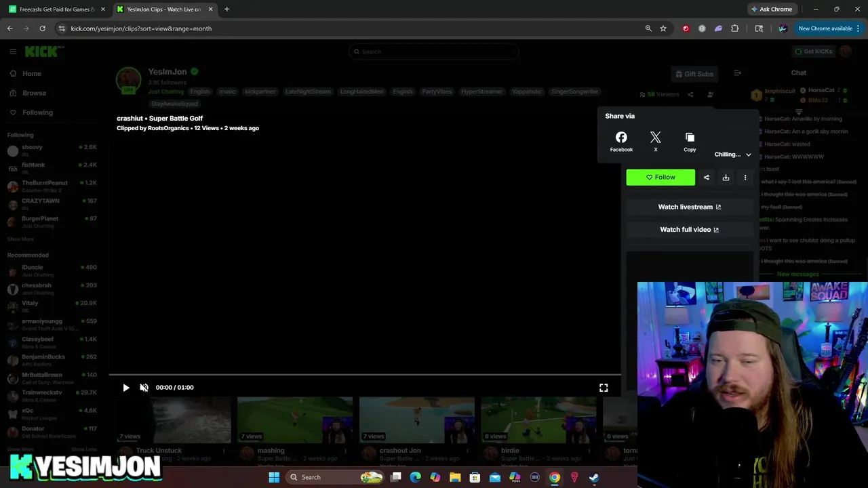Focus the Kick search field

[x=434, y=52]
